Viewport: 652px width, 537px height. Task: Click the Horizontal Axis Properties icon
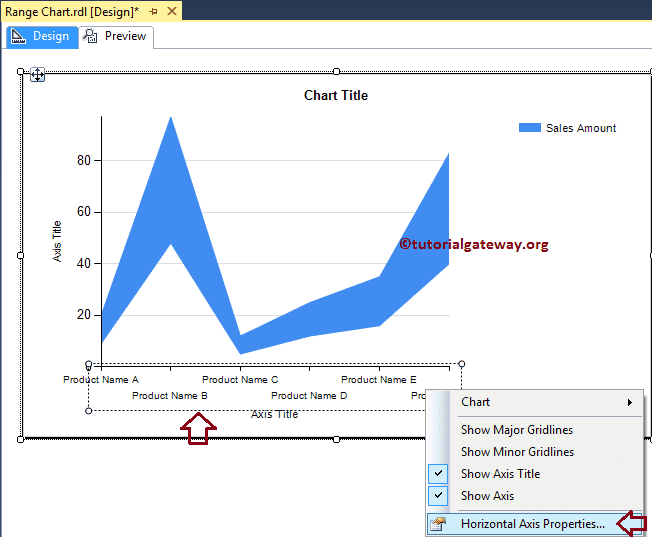click(x=438, y=524)
